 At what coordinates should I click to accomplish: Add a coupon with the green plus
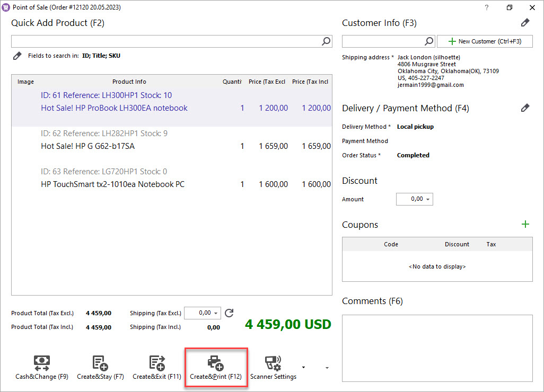pos(525,224)
